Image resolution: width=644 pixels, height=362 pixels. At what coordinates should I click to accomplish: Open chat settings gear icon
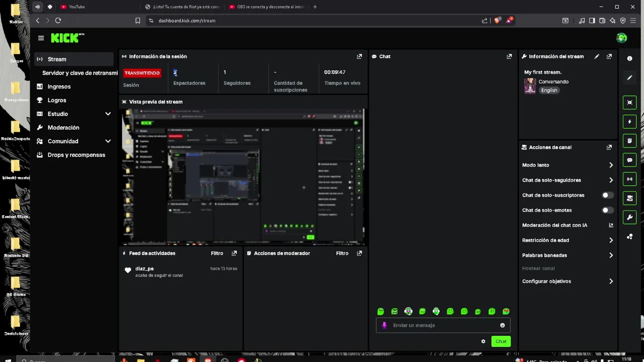[483, 341]
